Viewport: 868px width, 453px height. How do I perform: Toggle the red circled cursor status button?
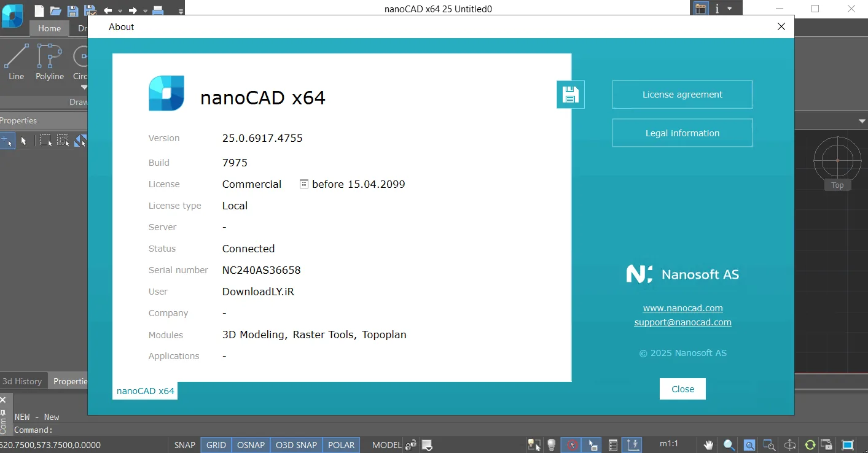(x=572, y=445)
